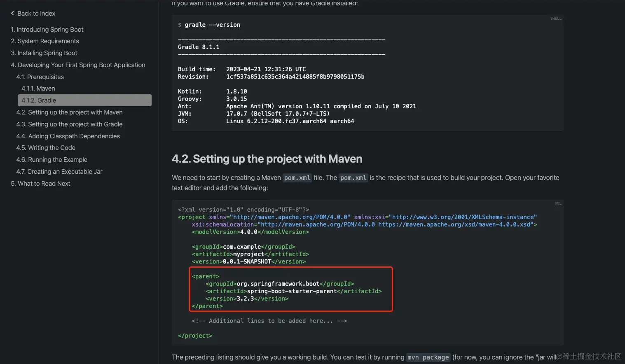Click the 4.2 Setting up the project with Maven heading
The height and width of the screenshot is (364, 625).
[x=267, y=159]
